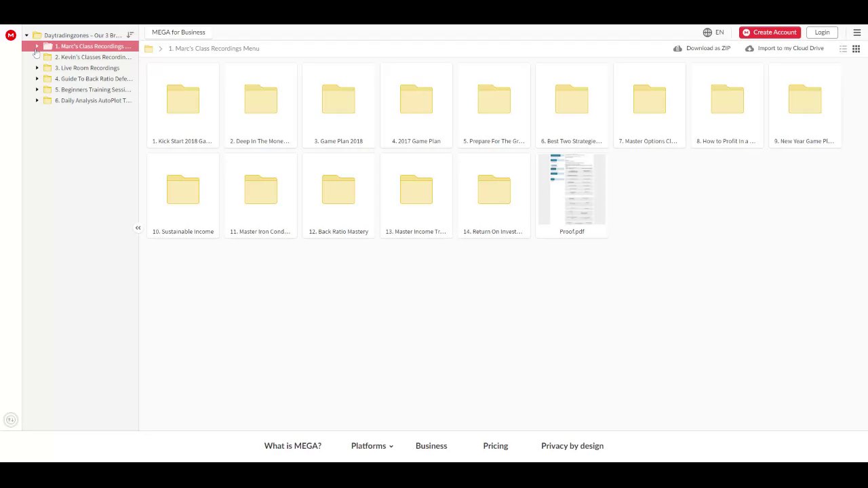Viewport: 868px width, 488px height.
Task: Sort the folder tree order
Action: 130,35
